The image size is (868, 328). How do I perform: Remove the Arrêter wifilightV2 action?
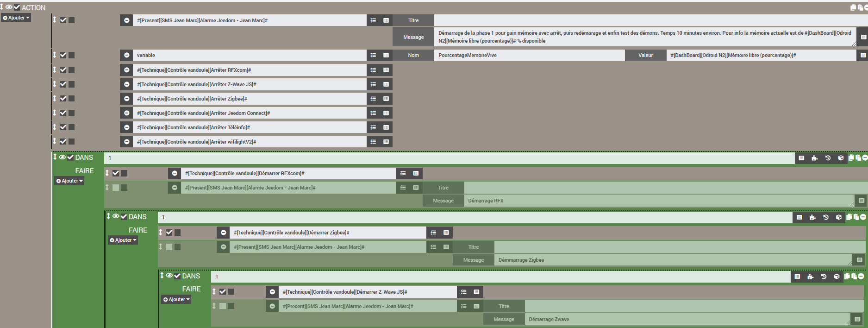click(x=126, y=142)
